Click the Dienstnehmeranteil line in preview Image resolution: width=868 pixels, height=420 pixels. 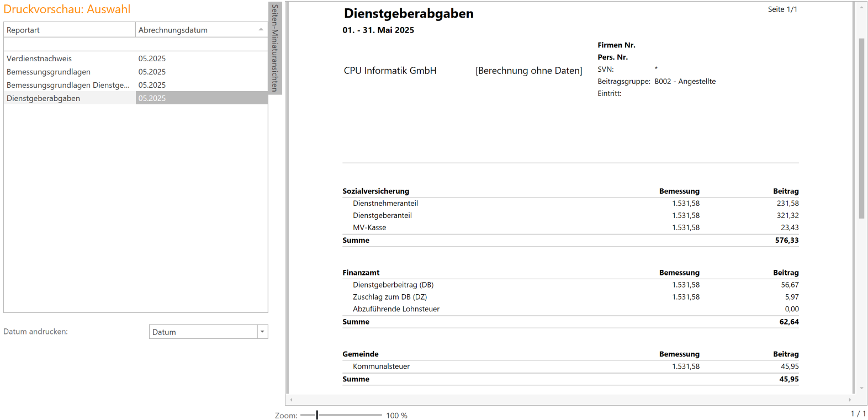pyautogui.click(x=570, y=203)
